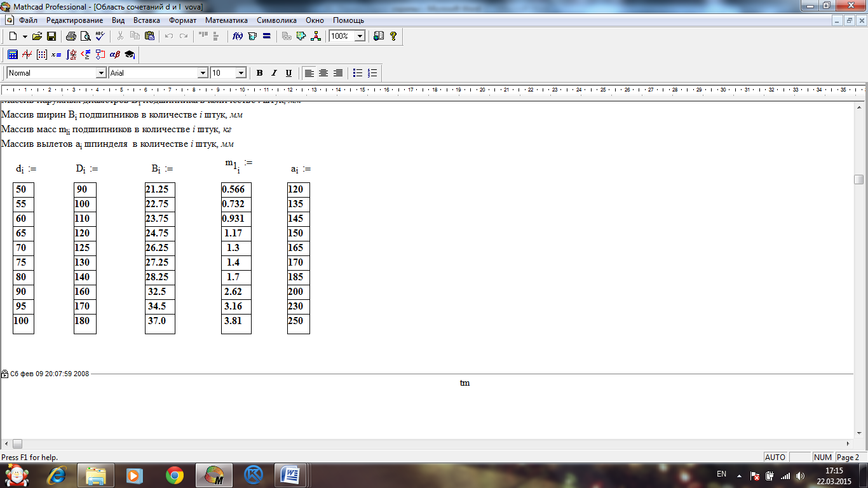This screenshot has height=488, width=868.
Task: Click the Insert Function f(x) icon
Action: pyautogui.click(x=238, y=36)
